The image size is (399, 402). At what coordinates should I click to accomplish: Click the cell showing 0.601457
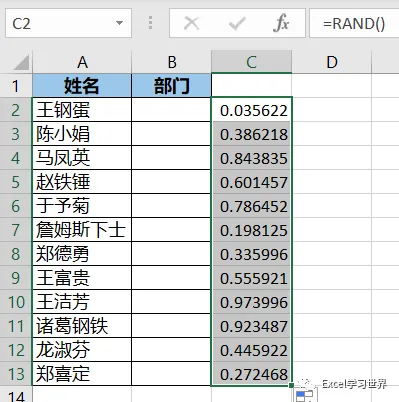252,182
